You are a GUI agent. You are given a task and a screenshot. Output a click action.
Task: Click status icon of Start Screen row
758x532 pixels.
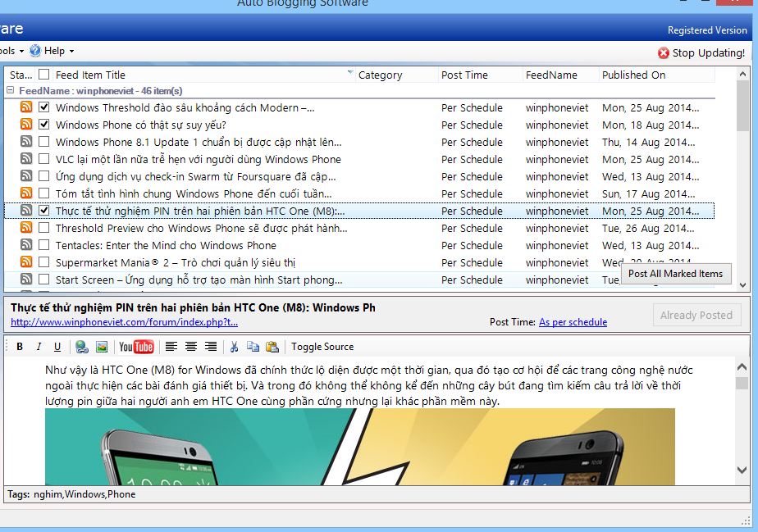point(26,280)
